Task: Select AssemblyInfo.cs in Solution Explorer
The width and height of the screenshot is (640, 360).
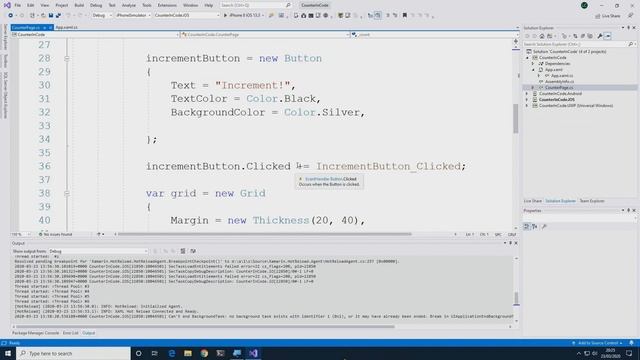Action: [559, 82]
